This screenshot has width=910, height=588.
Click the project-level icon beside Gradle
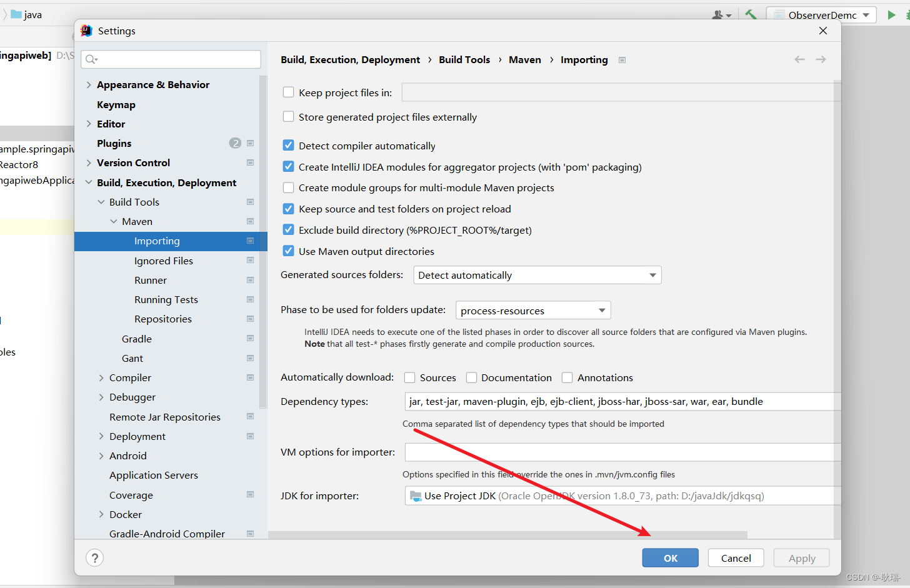point(250,338)
